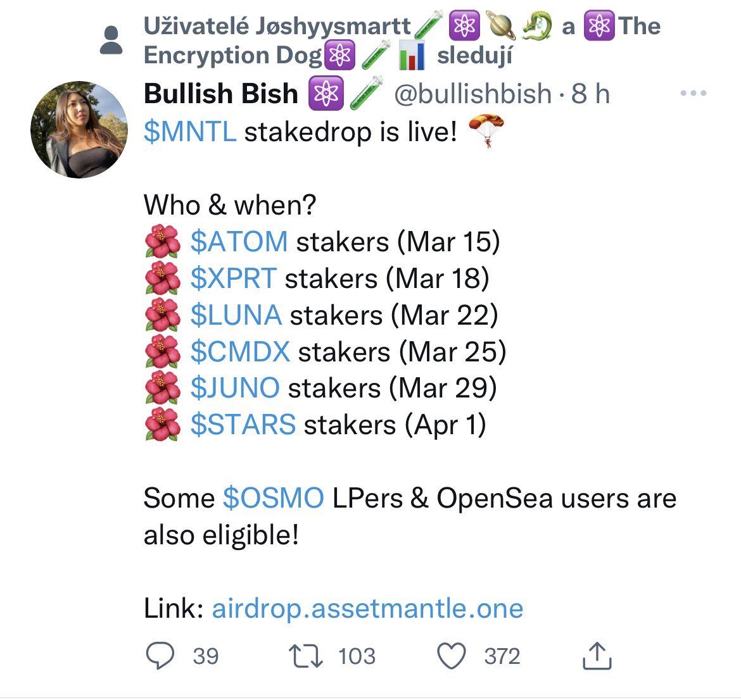Click the 8 h timestamp
The width and height of the screenshot is (741, 700).
(x=590, y=94)
